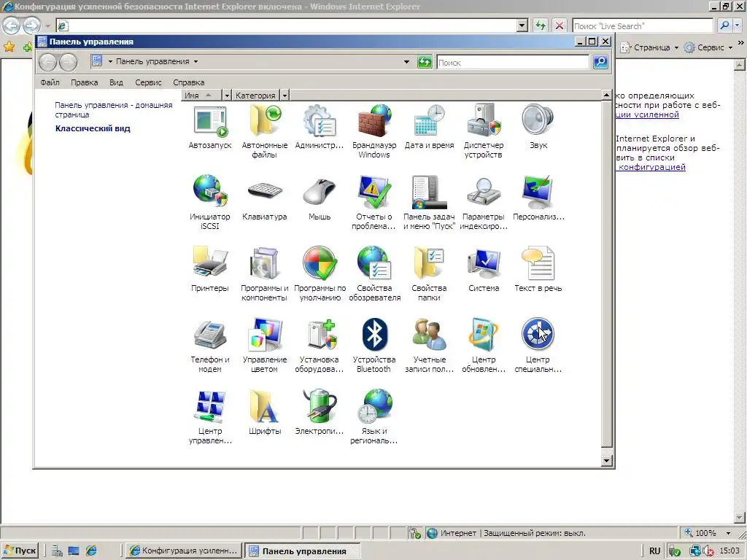Open Favorites star in Internet Explorer
747x560 pixels.
9,47
